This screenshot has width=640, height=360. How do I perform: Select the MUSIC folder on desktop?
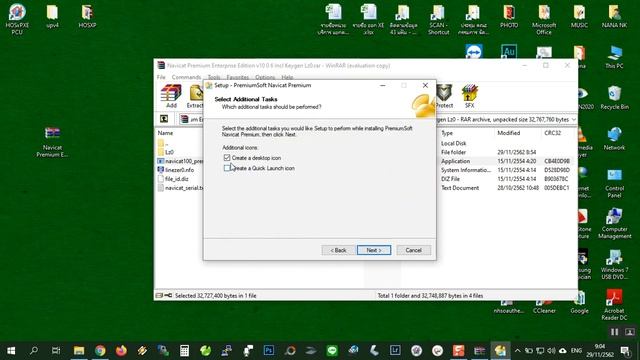(579, 16)
